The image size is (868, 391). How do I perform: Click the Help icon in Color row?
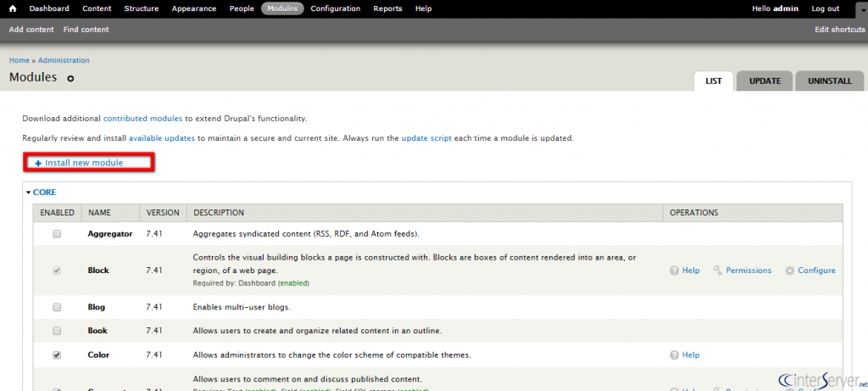[674, 355]
